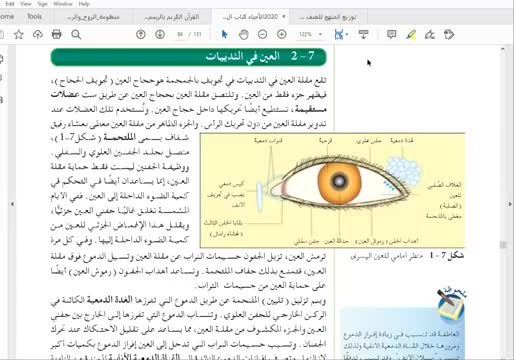514x360 pixels.
Task: Close the 2020 biology book tab
Action: click(x=284, y=16)
